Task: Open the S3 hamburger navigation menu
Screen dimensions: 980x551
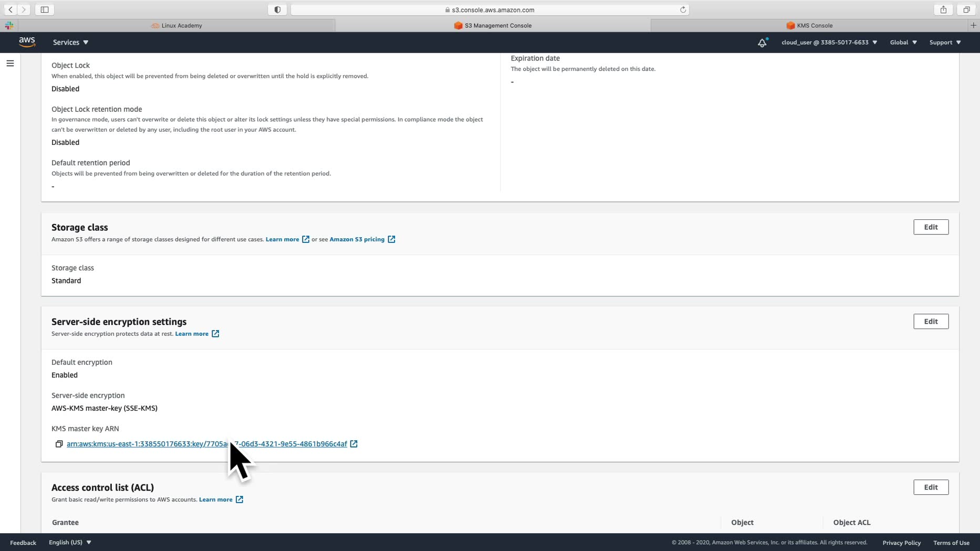Action: pos(10,63)
